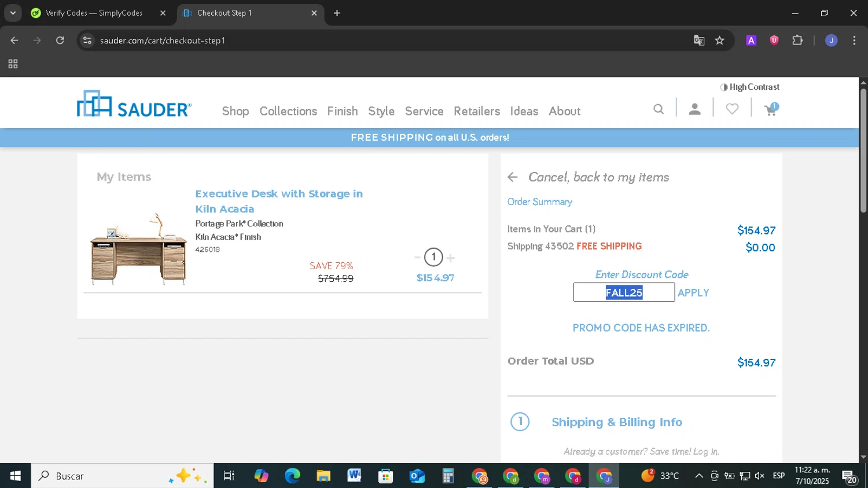Expand hidden system tray icons chevron
Screen dimensions: 868x488
coord(699,476)
